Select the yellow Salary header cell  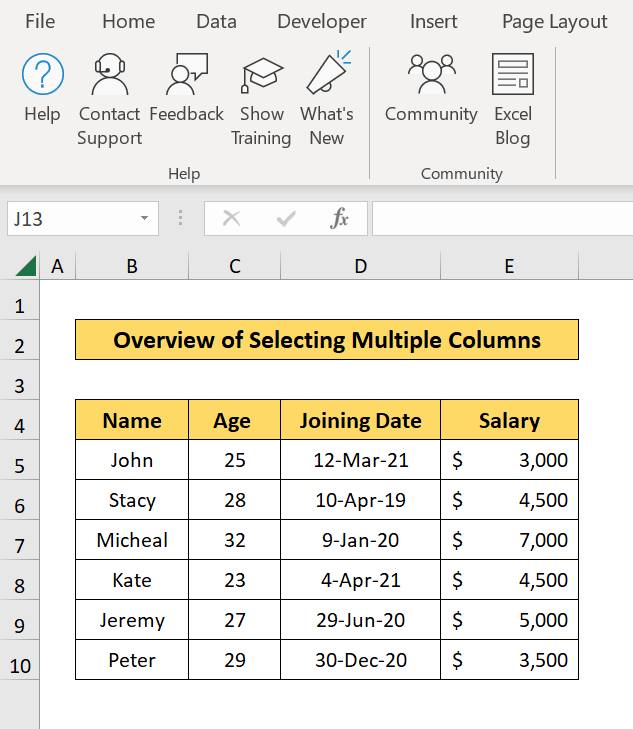coord(509,421)
